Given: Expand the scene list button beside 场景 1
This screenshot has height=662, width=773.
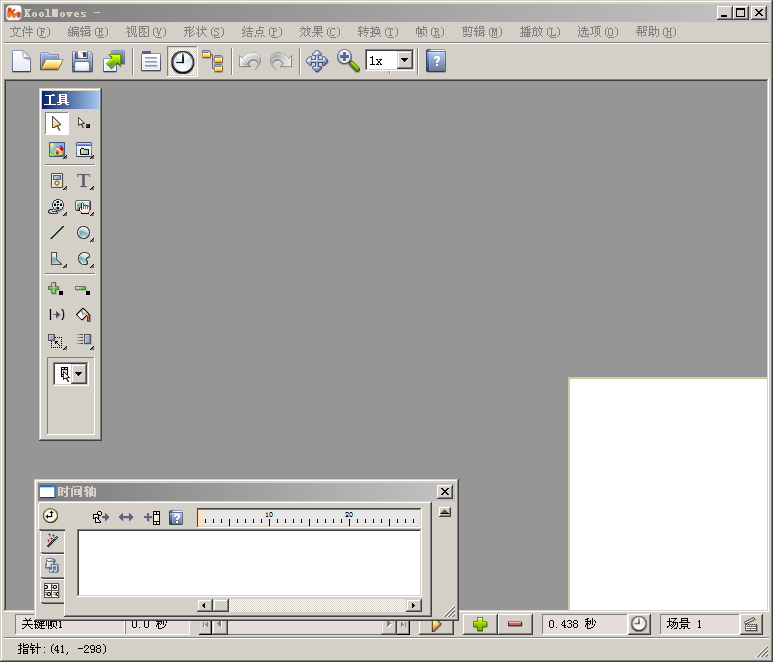Looking at the screenshot, I should coord(749,624).
